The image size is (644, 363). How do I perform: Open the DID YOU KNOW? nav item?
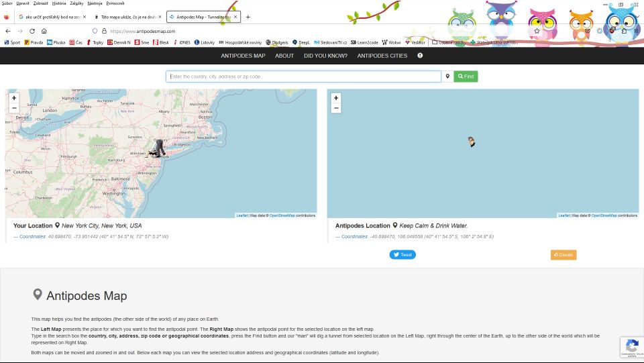[x=325, y=56]
